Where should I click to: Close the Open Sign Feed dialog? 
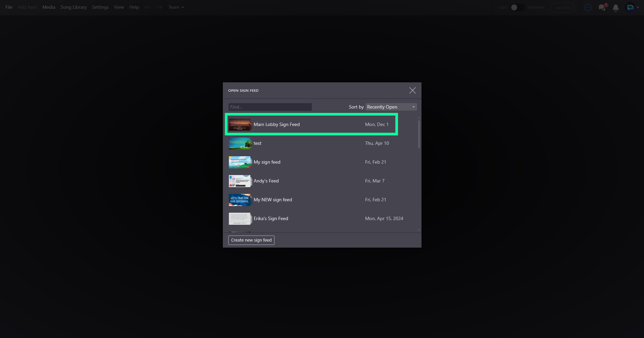pyautogui.click(x=412, y=90)
